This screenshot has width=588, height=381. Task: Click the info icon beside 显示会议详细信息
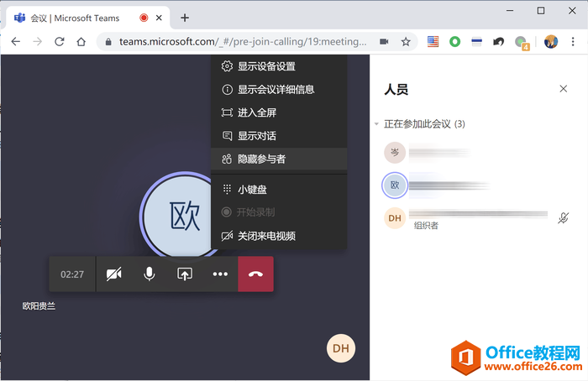click(x=227, y=90)
